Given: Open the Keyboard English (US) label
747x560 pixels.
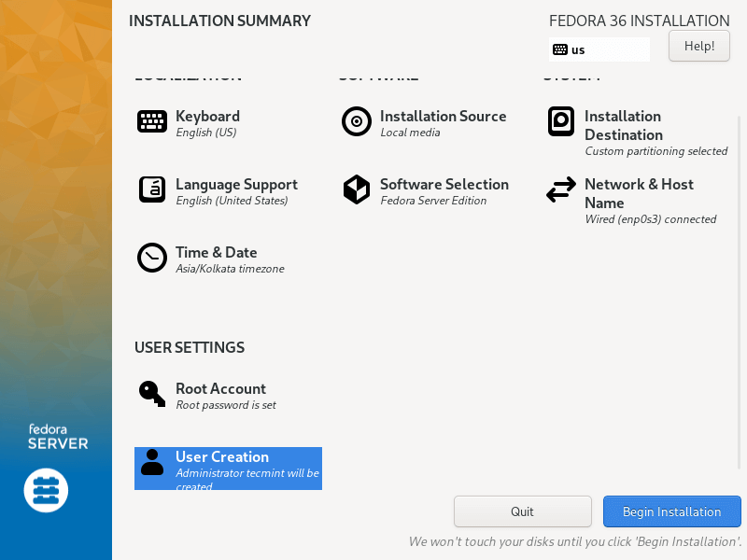Looking at the screenshot, I should coord(206,133).
